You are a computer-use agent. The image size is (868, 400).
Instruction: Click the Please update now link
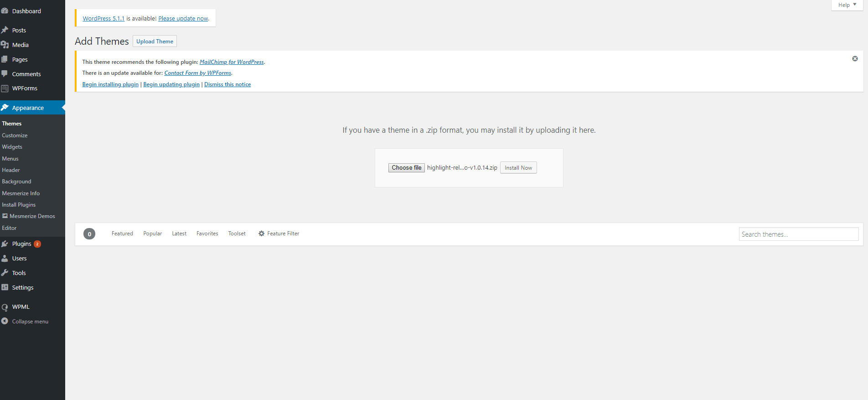(183, 19)
